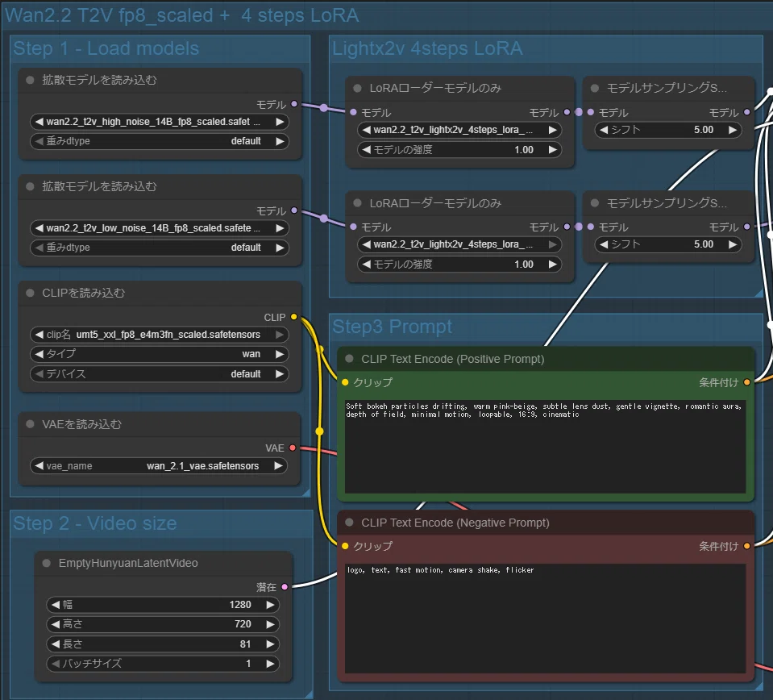The width and height of the screenshot is (773, 700).
Task: Collapse the CLIPを読み込む node via its title dot
Action: 30,293
